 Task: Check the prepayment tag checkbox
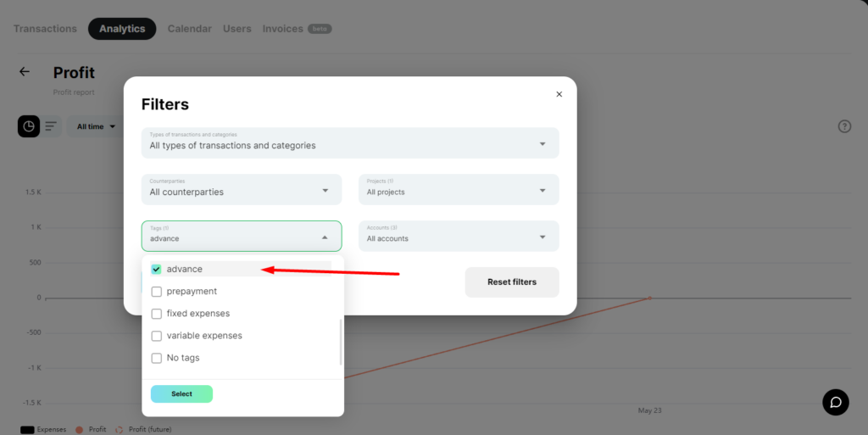pos(157,291)
